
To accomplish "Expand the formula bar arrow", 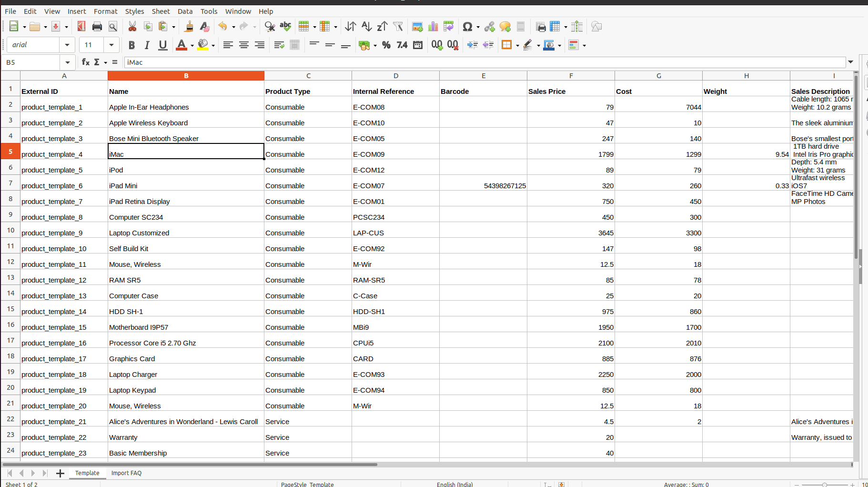I will point(850,62).
